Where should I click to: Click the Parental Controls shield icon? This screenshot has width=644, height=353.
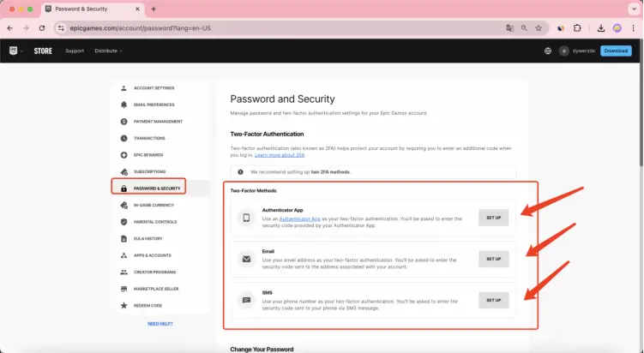(123, 222)
